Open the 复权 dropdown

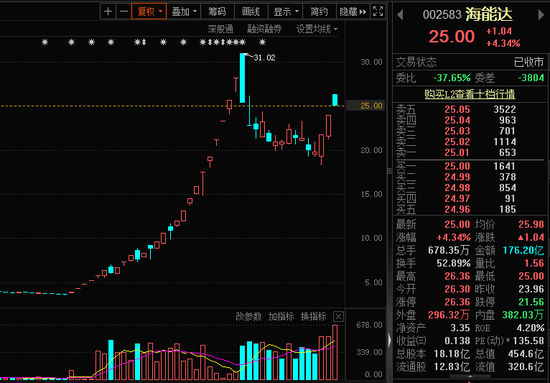pos(149,12)
